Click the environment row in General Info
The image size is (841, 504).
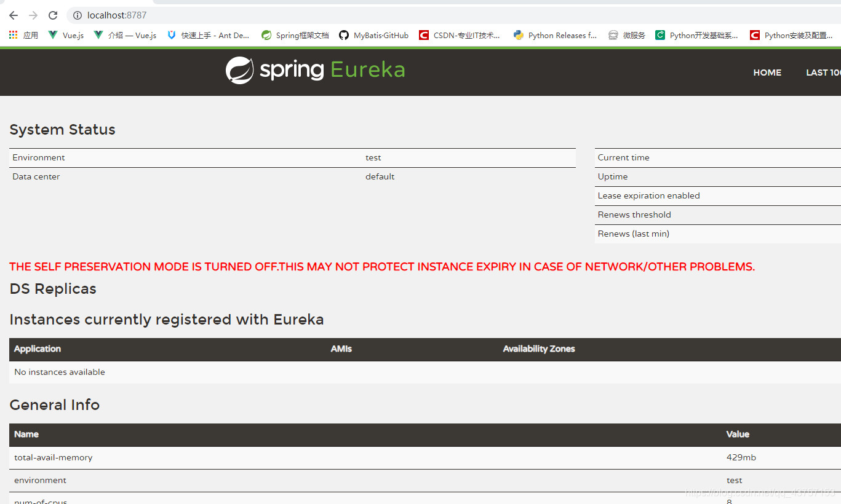[x=425, y=481]
